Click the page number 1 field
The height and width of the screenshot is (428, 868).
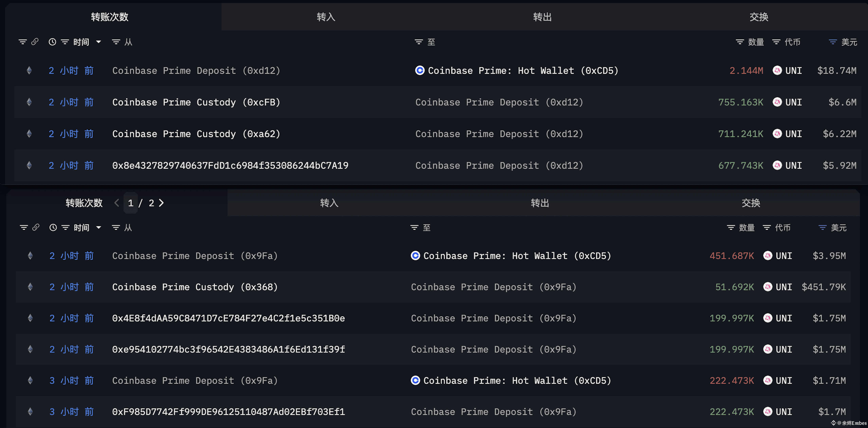tap(131, 203)
